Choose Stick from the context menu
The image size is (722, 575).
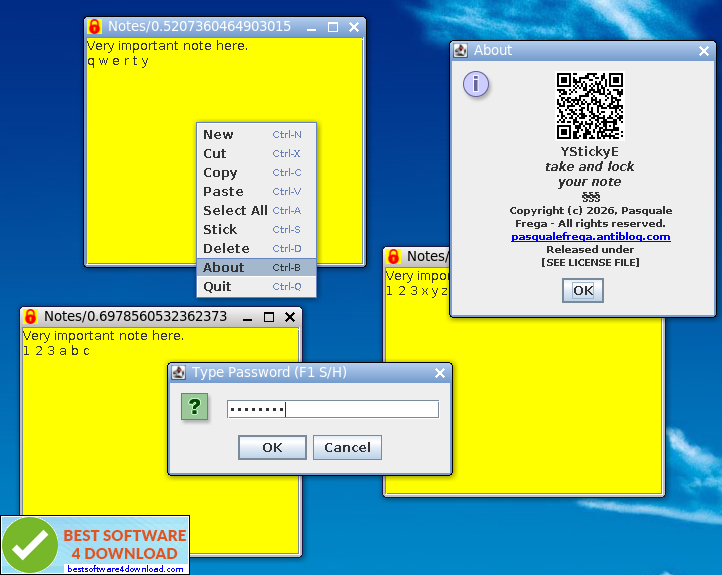(x=256, y=229)
